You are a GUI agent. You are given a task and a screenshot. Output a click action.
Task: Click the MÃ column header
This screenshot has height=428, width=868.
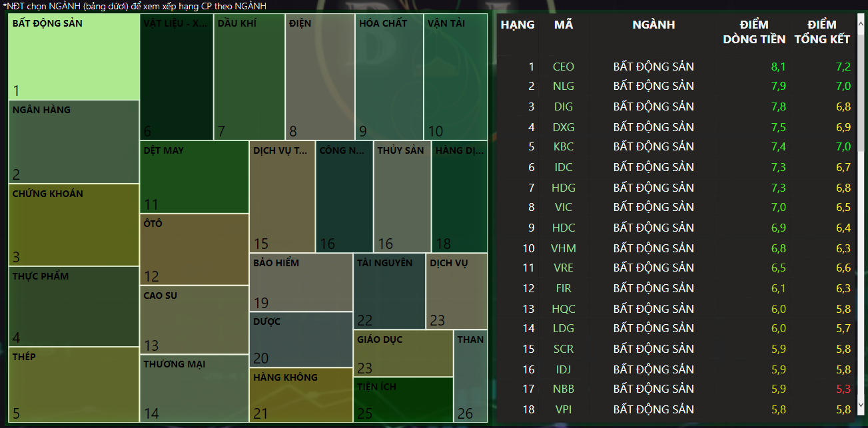pyautogui.click(x=563, y=25)
